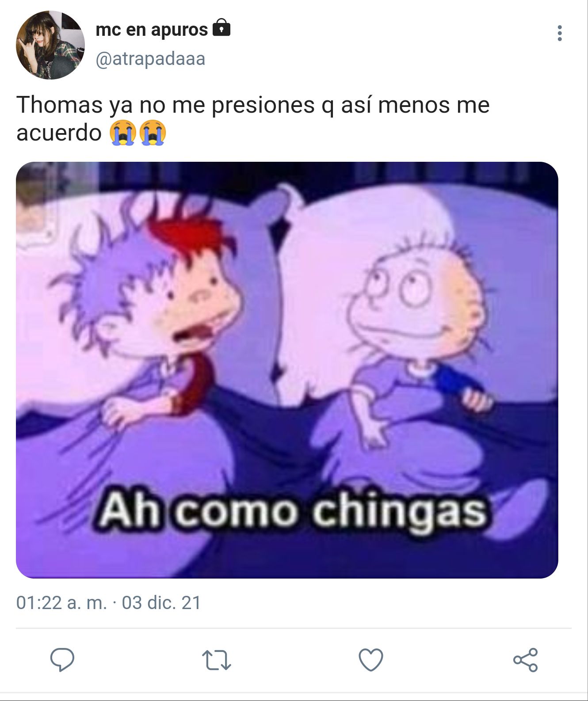Tap the padlock icon beside mc en apuros
Screen dimensions: 588x701
pos(221,27)
